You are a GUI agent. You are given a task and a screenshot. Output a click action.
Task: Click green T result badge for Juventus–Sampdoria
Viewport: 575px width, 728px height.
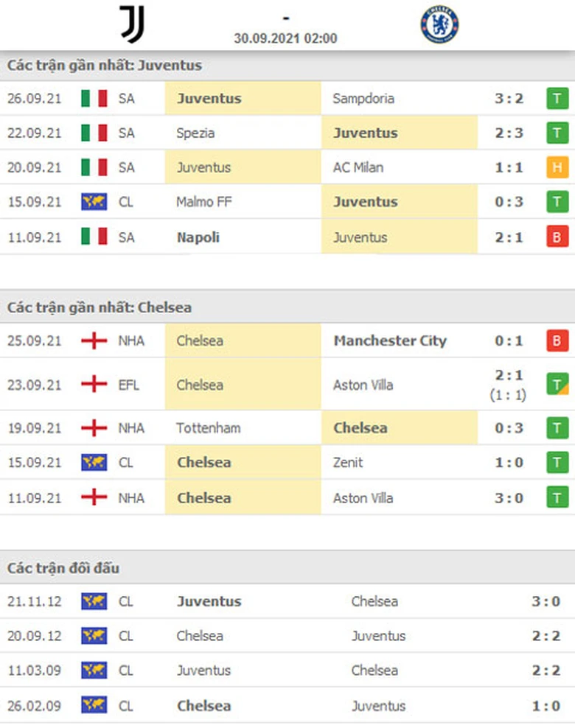point(557,98)
